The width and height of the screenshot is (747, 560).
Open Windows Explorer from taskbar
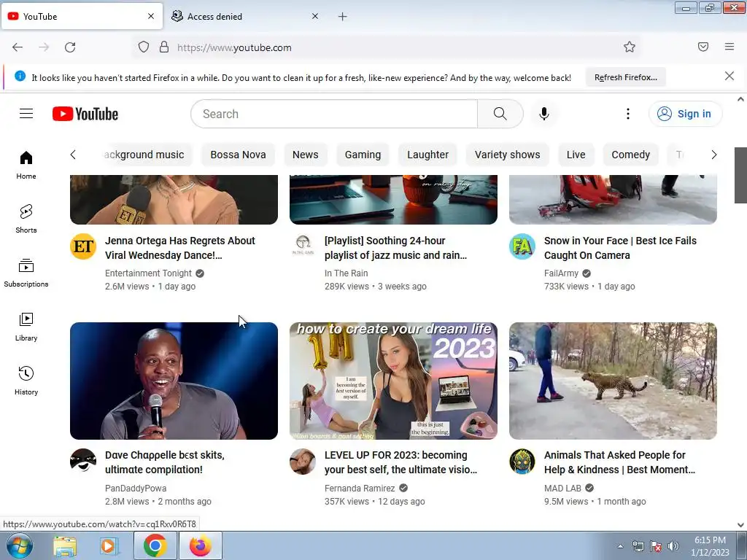click(x=65, y=546)
